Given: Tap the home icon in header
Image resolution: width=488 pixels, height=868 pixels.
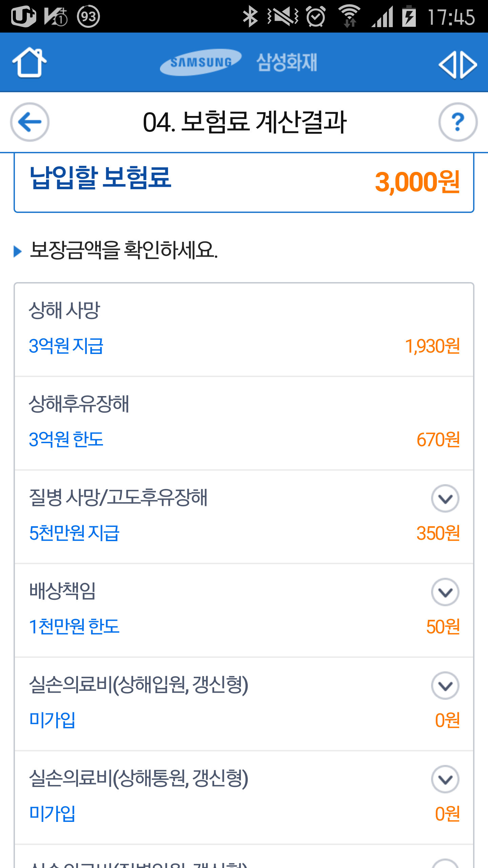Looking at the screenshot, I should (29, 62).
